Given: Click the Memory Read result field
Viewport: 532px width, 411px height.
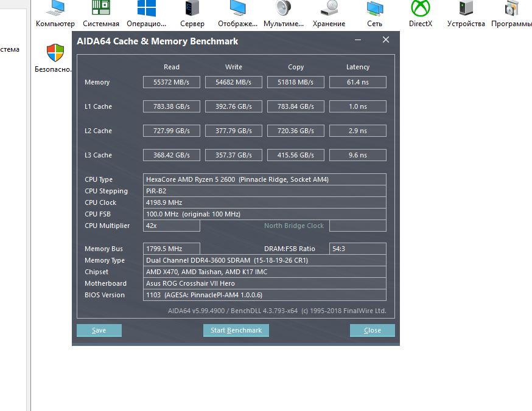Looking at the screenshot, I should click(171, 82).
